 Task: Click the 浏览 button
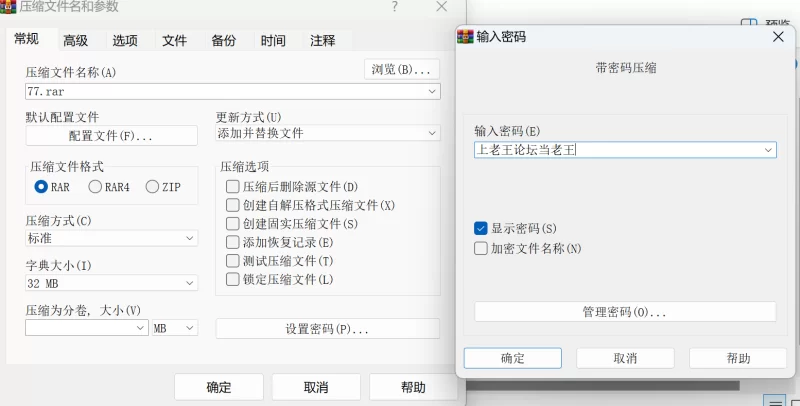pyautogui.click(x=402, y=69)
